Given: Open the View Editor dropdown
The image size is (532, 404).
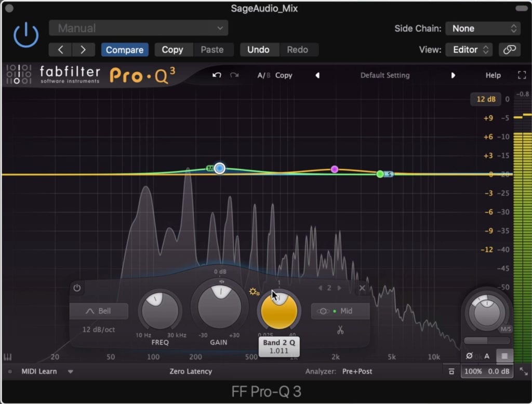Looking at the screenshot, I should [x=469, y=50].
